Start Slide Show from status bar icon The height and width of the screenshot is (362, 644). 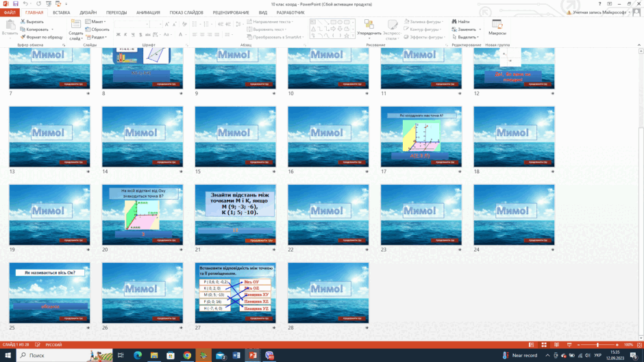[569, 345]
